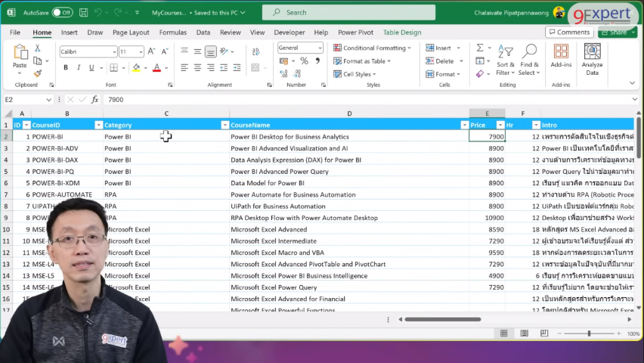Open the Power Pivot tab
The height and width of the screenshot is (363, 644).
pos(355,32)
